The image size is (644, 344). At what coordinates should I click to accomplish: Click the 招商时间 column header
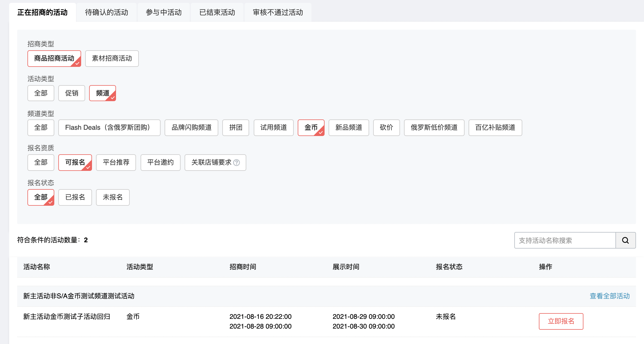pos(243,267)
